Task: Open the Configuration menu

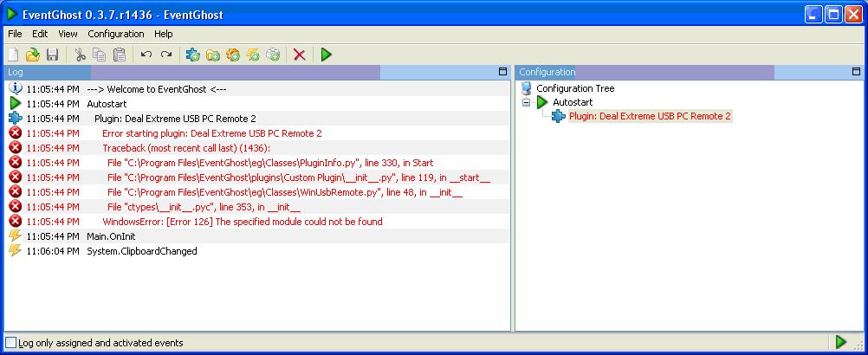Action: [116, 34]
